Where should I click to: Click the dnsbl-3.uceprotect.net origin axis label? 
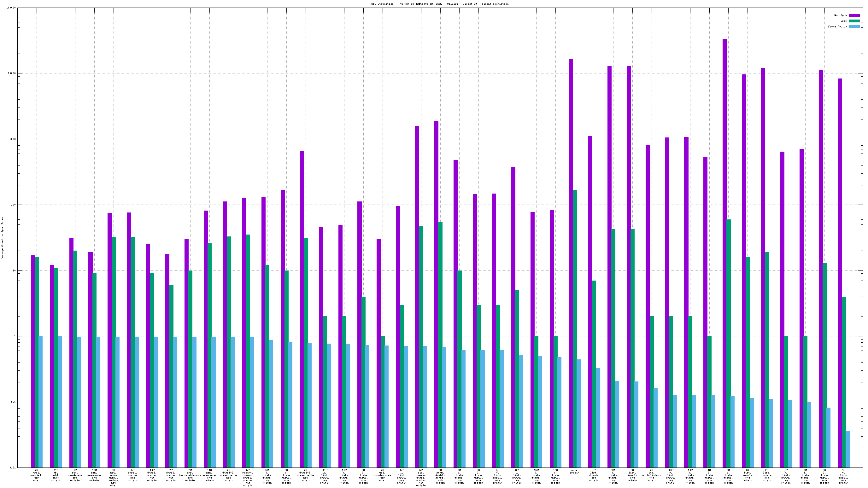(305, 475)
